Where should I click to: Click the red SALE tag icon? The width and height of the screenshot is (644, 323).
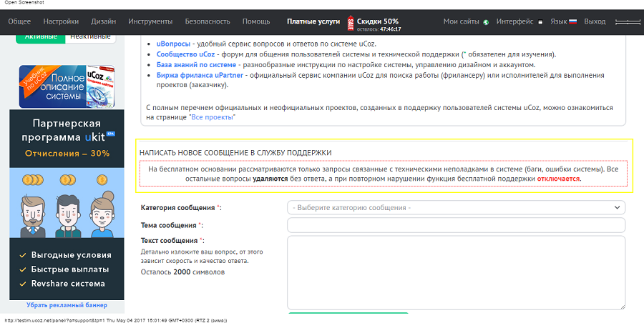351,23
